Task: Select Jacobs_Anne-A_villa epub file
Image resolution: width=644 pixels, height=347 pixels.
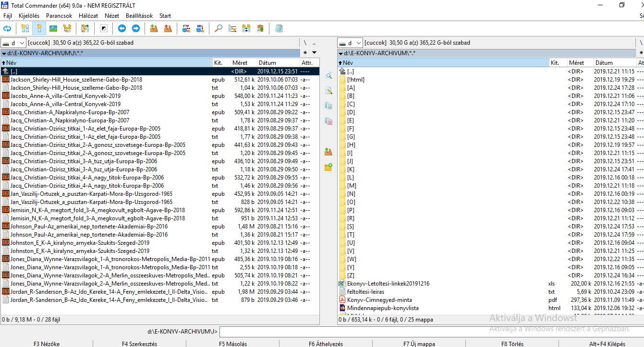Action: pos(160,96)
